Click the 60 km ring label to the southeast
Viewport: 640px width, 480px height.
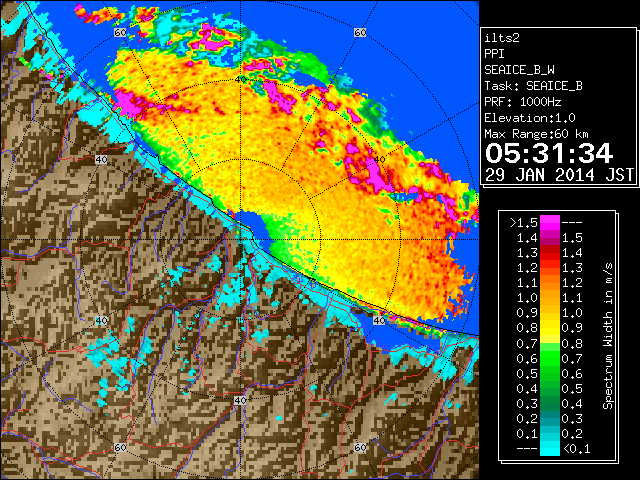(x=360, y=447)
